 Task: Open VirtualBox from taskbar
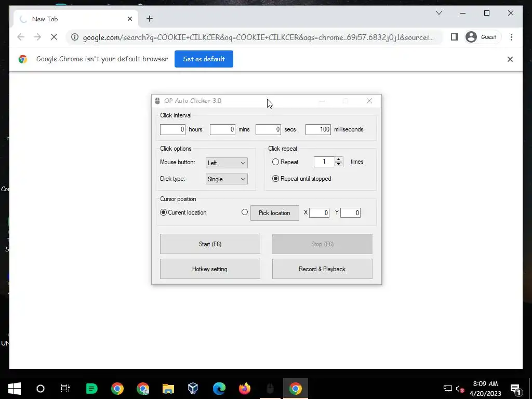click(193, 389)
